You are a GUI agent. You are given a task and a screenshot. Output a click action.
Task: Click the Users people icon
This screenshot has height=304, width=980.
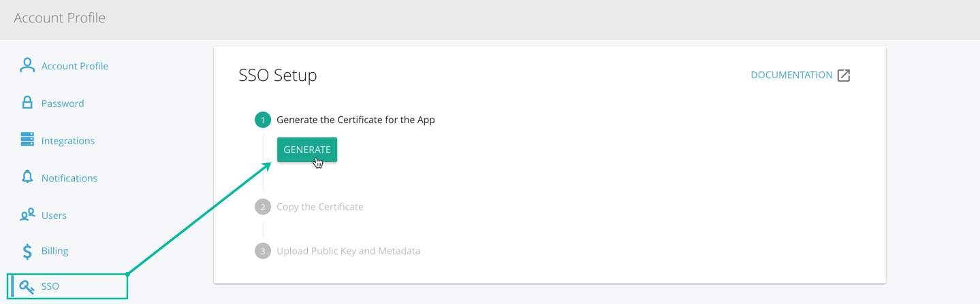27,215
